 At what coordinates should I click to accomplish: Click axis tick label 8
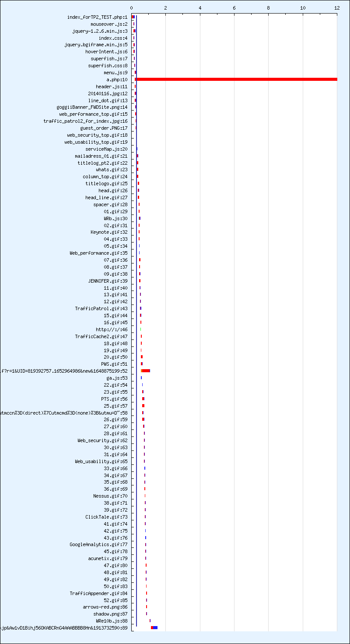coord(268,8)
